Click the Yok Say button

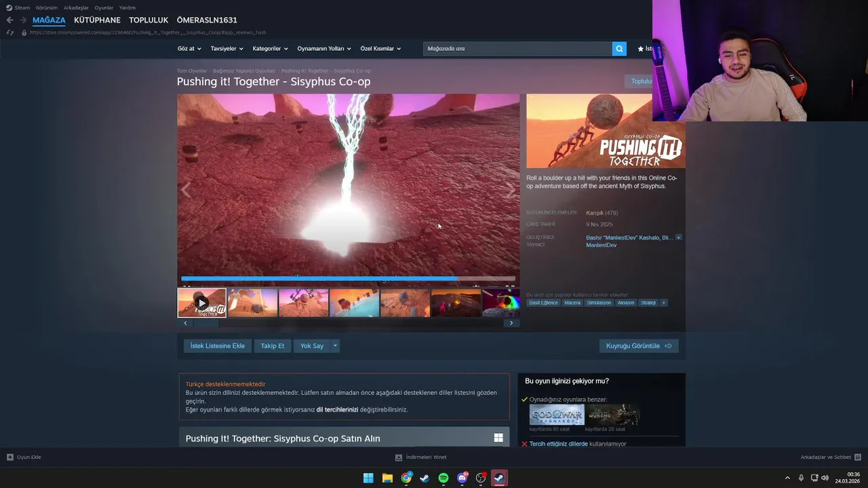[x=312, y=346]
